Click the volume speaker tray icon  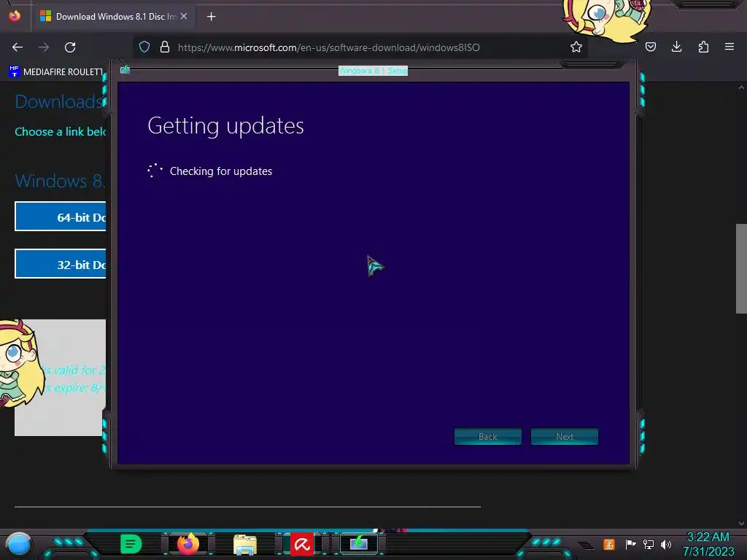(x=666, y=544)
